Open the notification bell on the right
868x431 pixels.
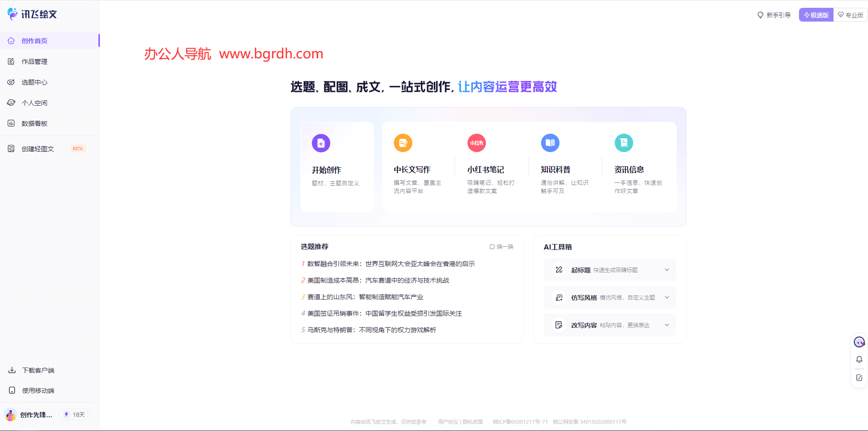click(859, 359)
